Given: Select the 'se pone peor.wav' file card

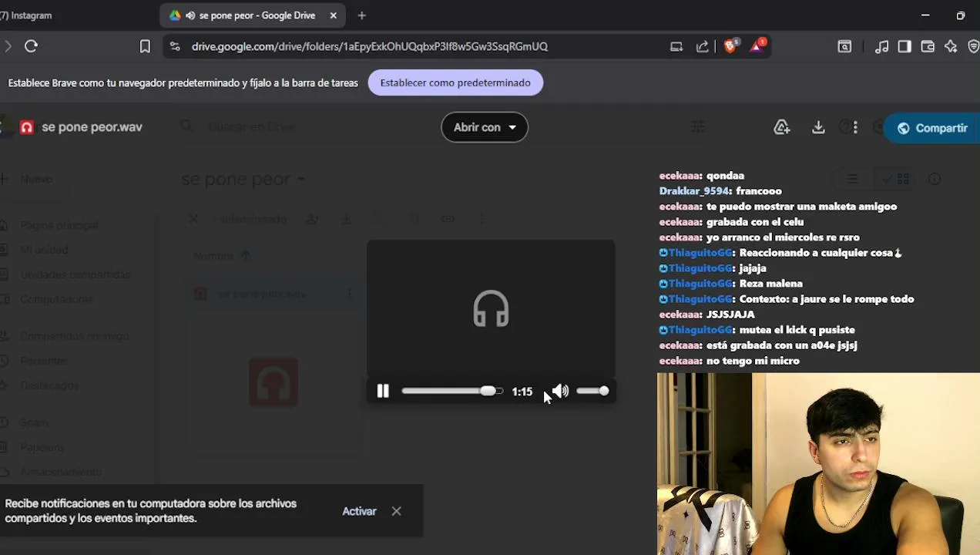Looking at the screenshot, I should coord(274,367).
